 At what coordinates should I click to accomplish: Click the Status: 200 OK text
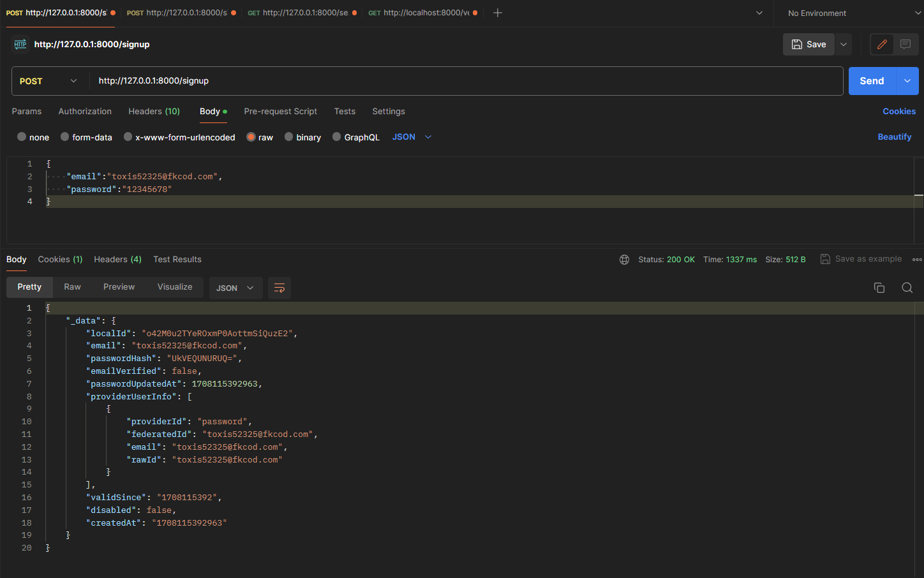coord(666,260)
